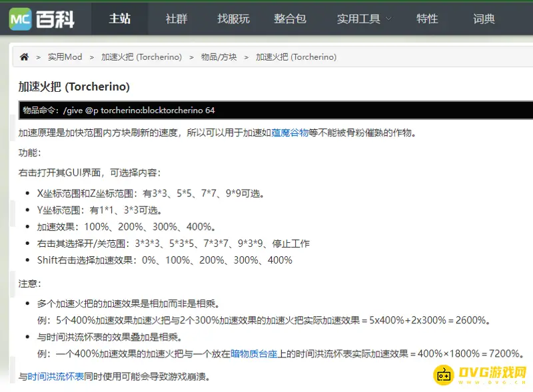Open the 社群 navigation item

click(177, 19)
